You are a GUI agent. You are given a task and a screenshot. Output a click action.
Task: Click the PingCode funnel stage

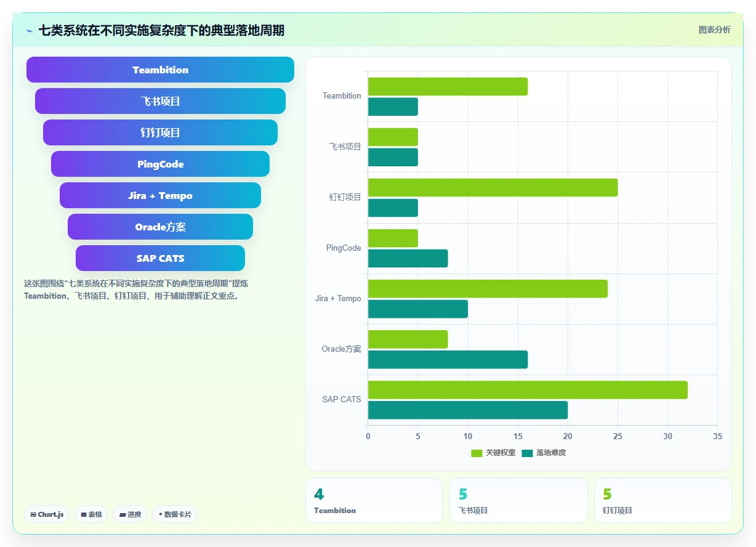pos(160,164)
